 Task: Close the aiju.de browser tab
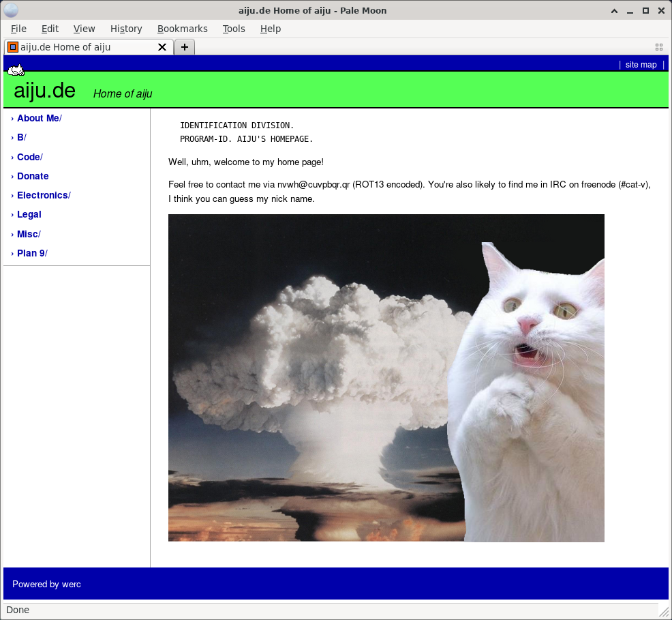(x=162, y=47)
